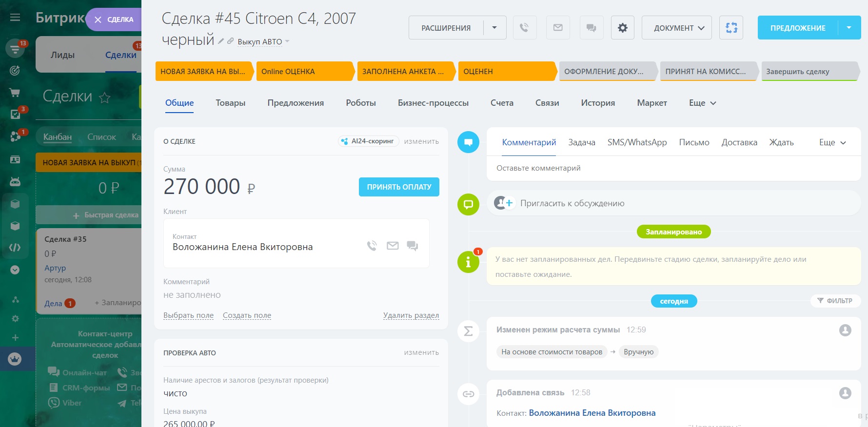Email the contact via the client card envelope icon
The width and height of the screenshot is (868, 427).
pyautogui.click(x=393, y=246)
